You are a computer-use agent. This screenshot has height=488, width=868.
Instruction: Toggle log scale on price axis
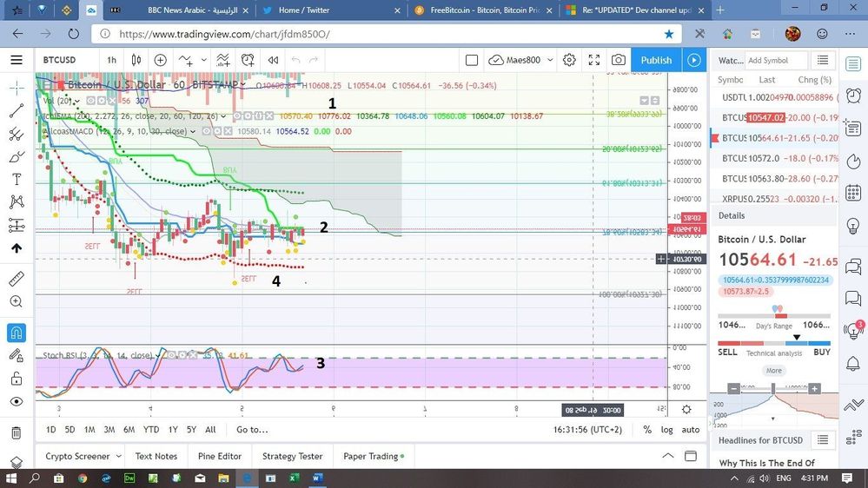[667, 429]
